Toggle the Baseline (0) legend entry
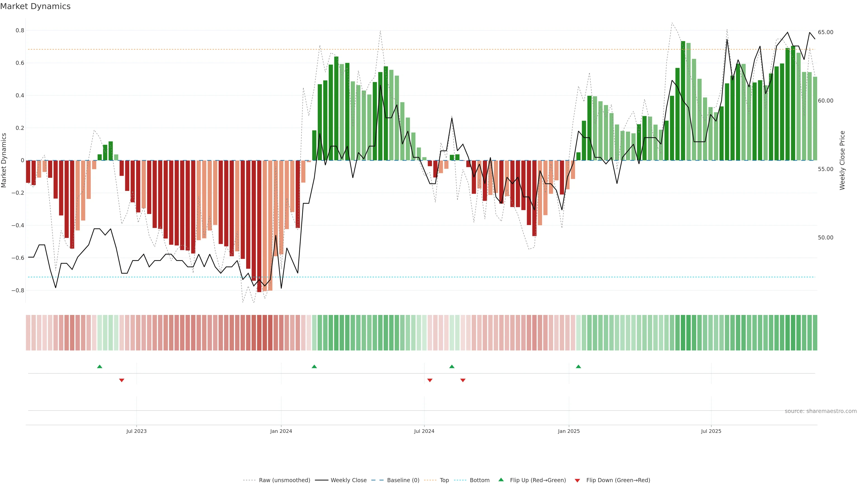868x488 pixels. (403, 480)
